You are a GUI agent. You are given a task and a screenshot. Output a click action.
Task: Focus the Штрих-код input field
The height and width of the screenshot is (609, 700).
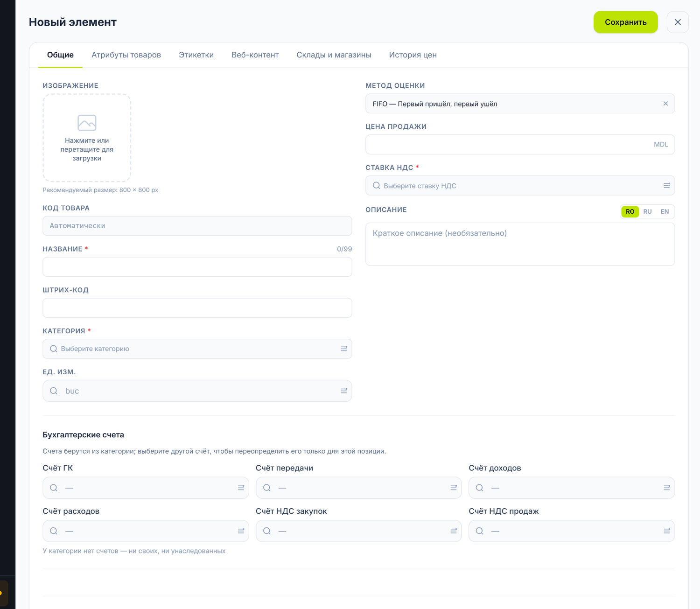tap(197, 308)
